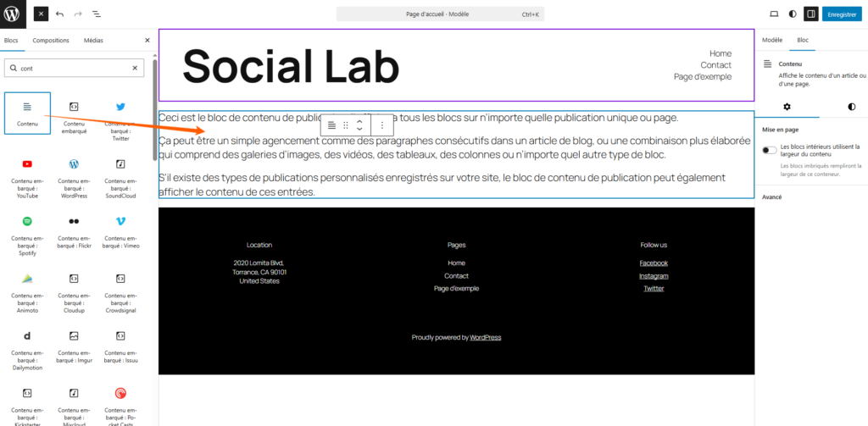Select the paragraph starting 'S'il existe'
This screenshot has height=426, width=868.
click(442, 185)
